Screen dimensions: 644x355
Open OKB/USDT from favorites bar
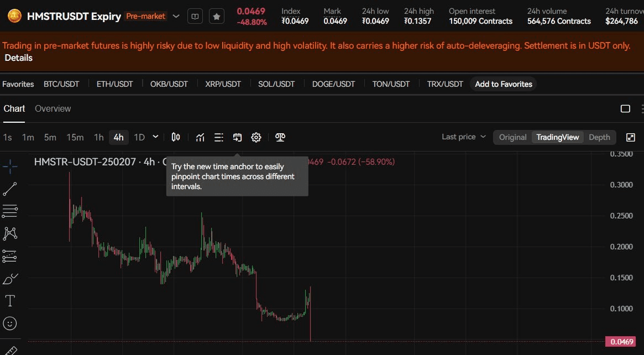tap(169, 84)
